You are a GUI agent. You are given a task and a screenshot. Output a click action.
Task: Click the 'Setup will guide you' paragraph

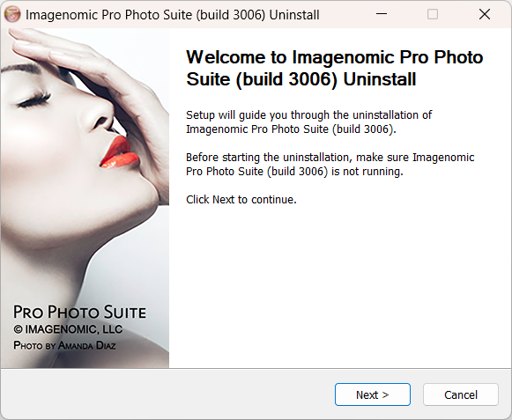click(309, 122)
